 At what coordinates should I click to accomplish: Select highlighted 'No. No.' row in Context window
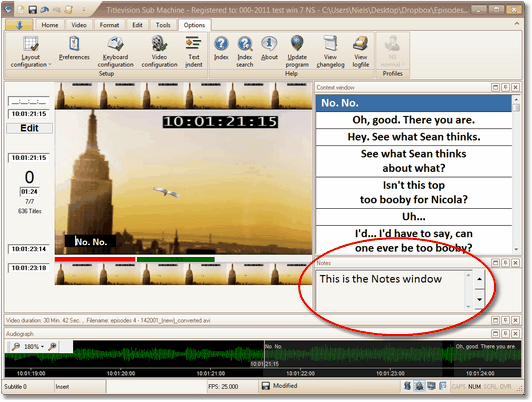click(x=414, y=103)
